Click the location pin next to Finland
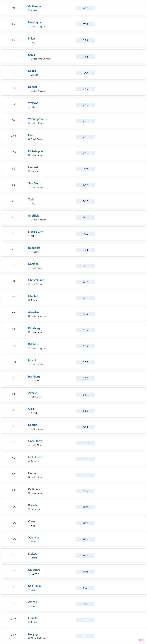 (29, 171)
